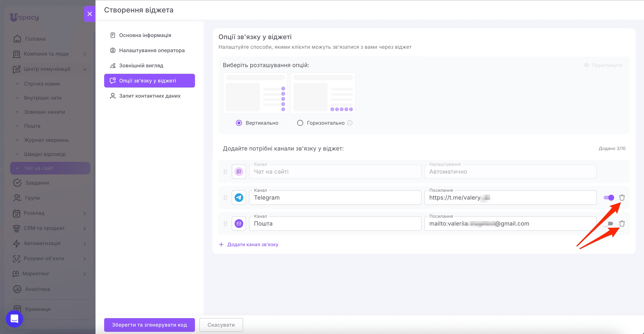
Task: Expand the CRM та продажі chevron
Action: [85, 228]
